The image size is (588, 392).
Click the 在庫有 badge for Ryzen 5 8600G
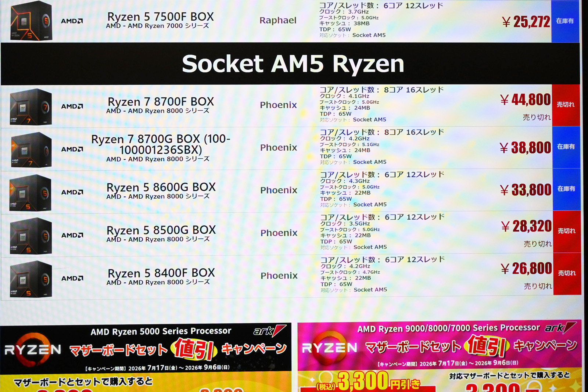tap(566, 189)
